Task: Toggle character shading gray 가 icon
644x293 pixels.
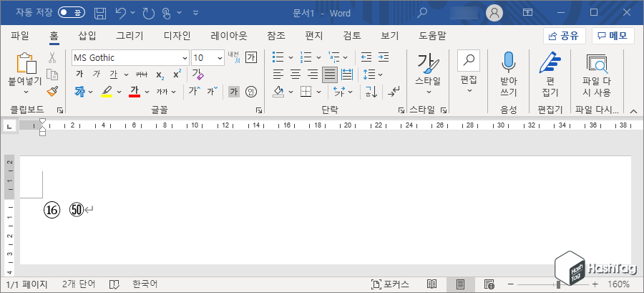Action: click(x=234, y=92)
